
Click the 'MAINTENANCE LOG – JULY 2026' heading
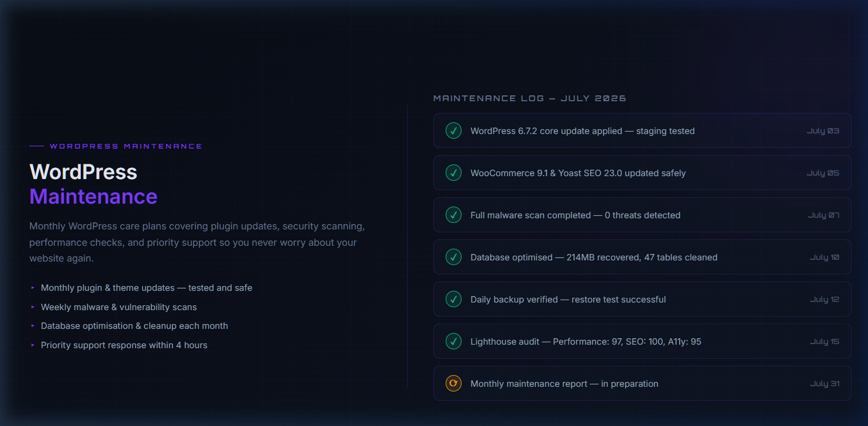pyautogui.click(x=530, y=98)
